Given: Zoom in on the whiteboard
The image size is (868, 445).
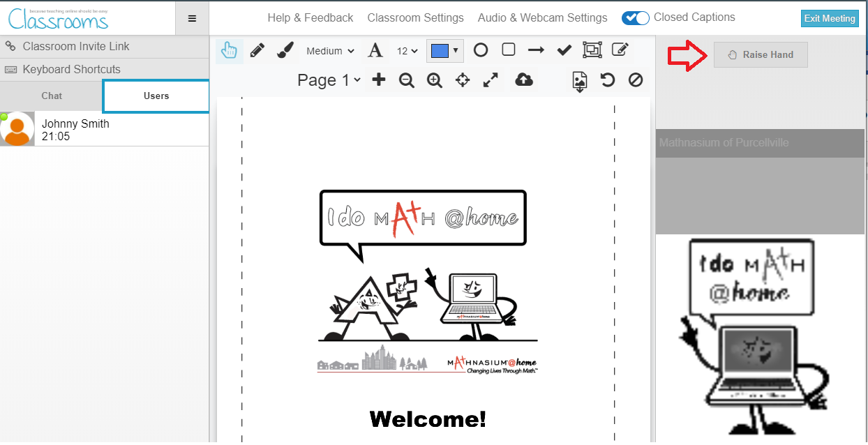Looking at the screenshot, I should click(x=435, y=80).
